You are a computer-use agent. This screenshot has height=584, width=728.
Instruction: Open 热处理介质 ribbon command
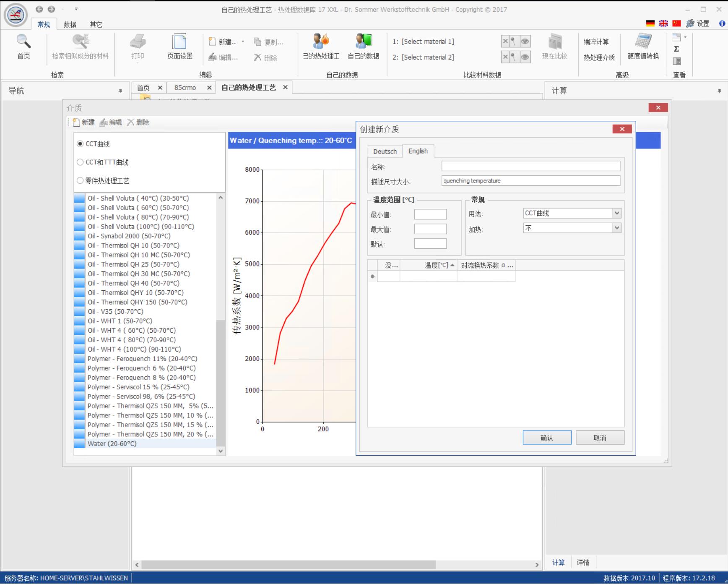point(599,57)
